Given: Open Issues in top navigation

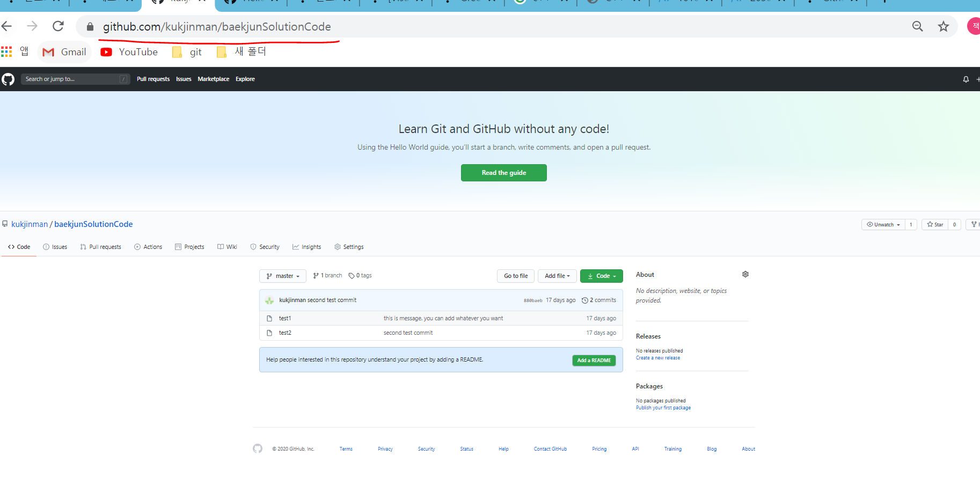Looking at the screenshot, I should pyautogui.click(x=184, y=79).
